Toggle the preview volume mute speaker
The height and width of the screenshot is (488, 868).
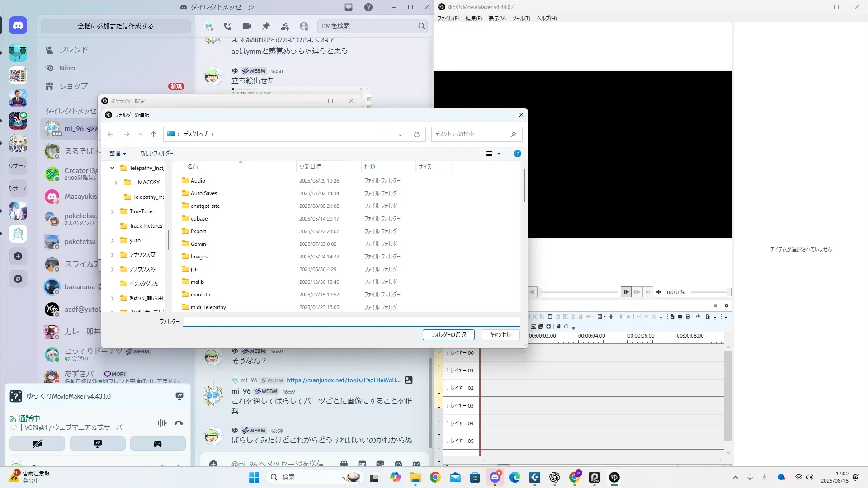click(659, 292)
